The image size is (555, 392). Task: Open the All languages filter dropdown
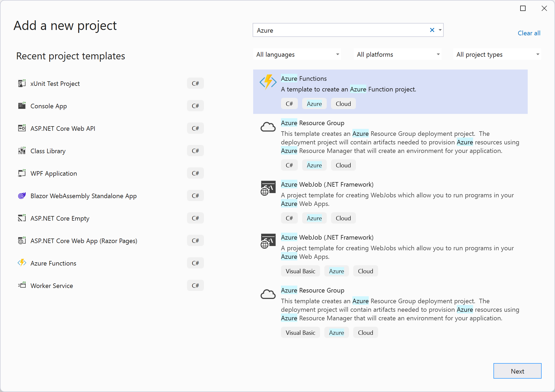point(297,54)
